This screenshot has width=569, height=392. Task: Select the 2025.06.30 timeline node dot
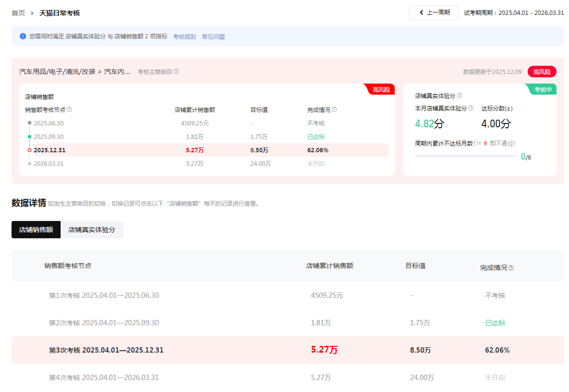point(29,123)
